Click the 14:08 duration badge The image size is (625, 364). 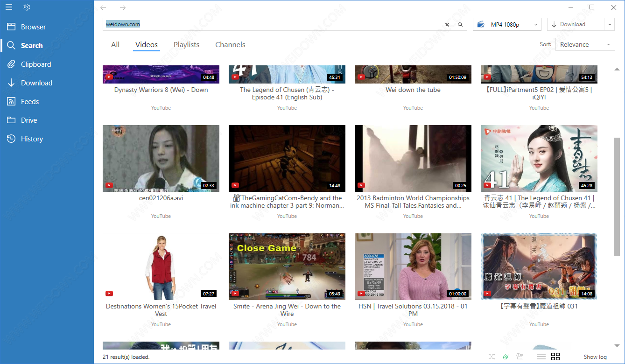point(587,294)
